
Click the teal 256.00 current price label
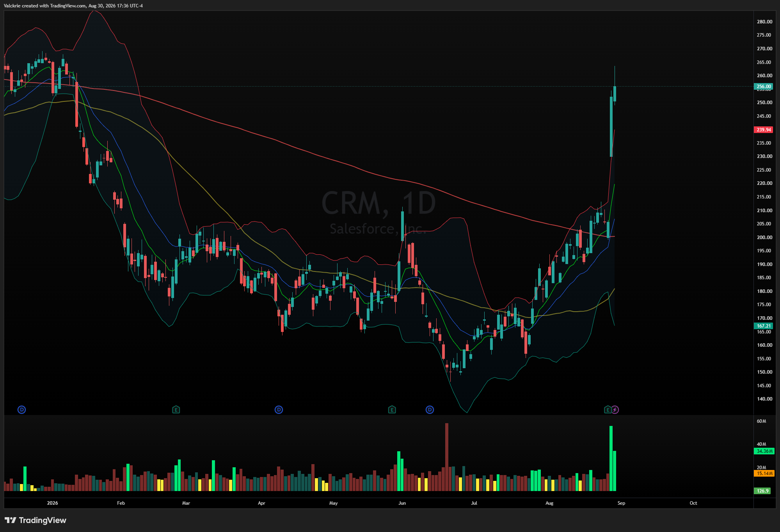(764, 87)
